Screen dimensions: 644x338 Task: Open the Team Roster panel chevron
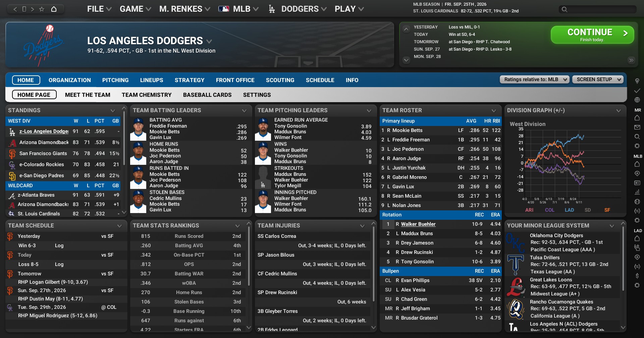(x=494, y=111)
